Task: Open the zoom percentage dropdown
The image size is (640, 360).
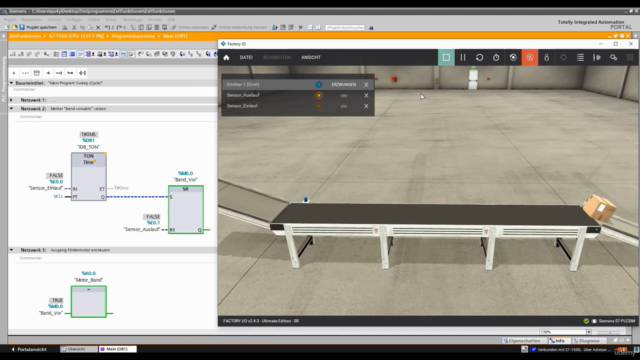Action: click(589, 332)
